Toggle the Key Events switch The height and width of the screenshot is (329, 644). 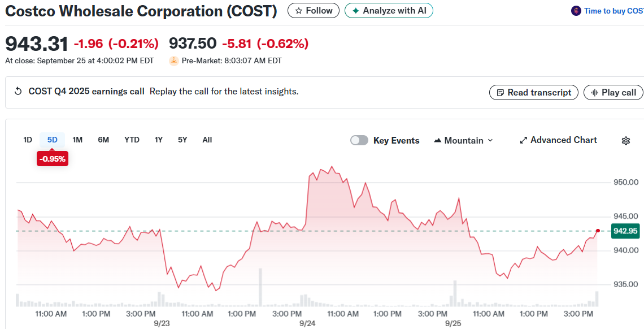359,140
